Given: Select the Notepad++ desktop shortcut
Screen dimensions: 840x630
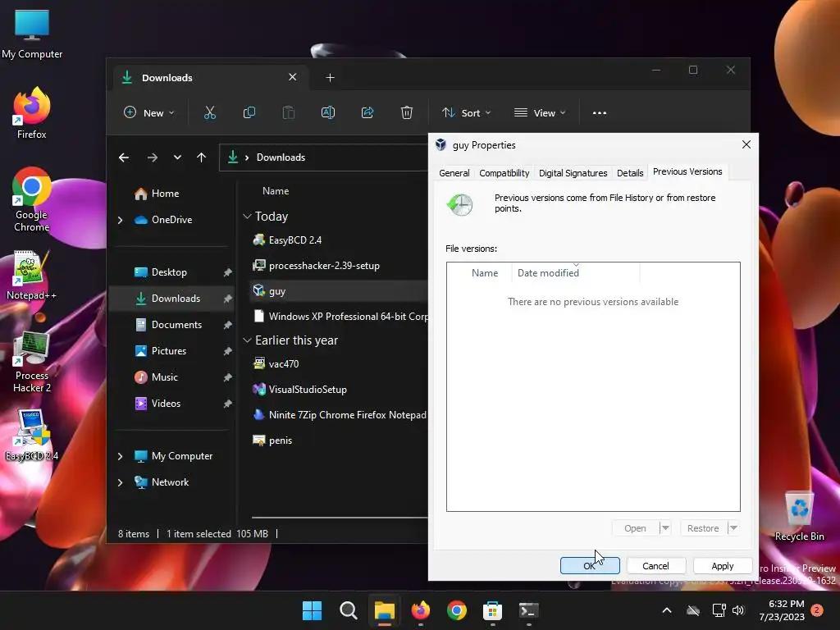Looking at the screenshot, I should click(32, 276).
